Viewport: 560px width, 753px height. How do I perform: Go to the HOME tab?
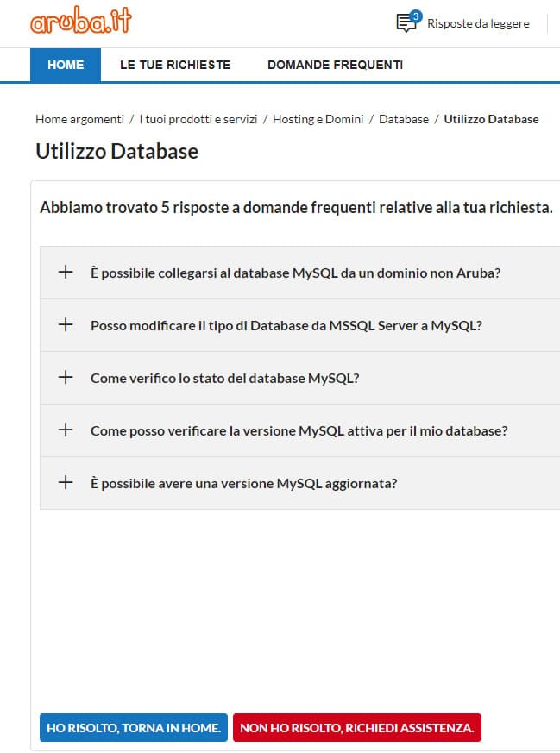(66, 65)
